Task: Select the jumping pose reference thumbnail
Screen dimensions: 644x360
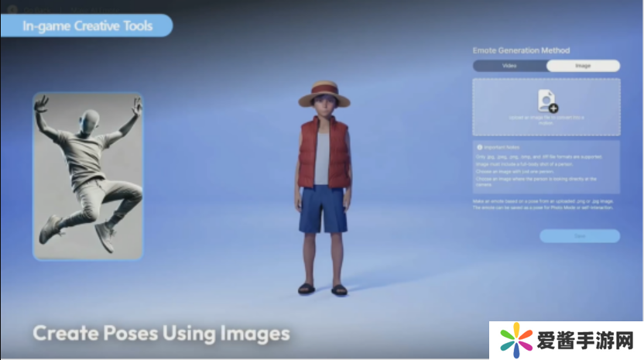Action: click(x=87, y=176)
